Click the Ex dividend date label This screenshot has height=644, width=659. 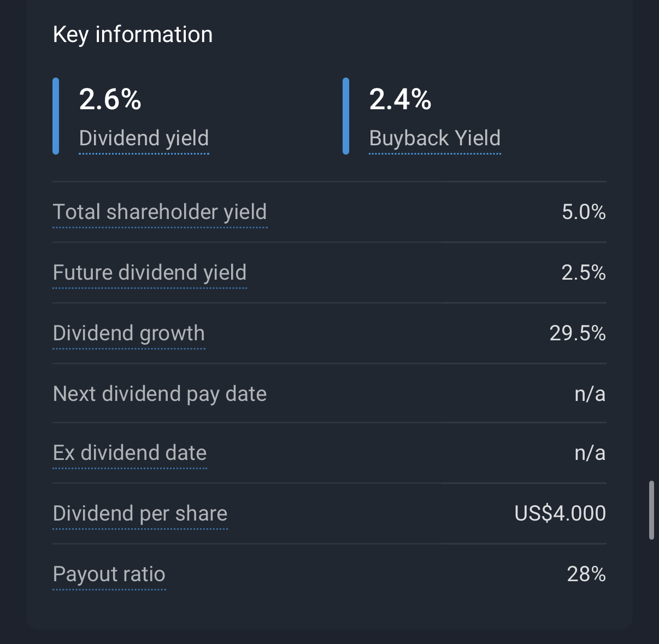click(x=130, y=453)
